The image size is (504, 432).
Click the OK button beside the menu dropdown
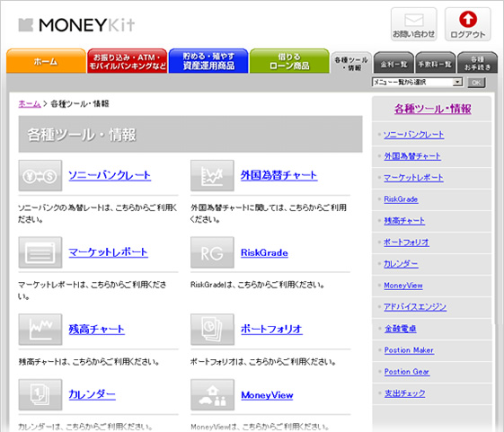476,83
